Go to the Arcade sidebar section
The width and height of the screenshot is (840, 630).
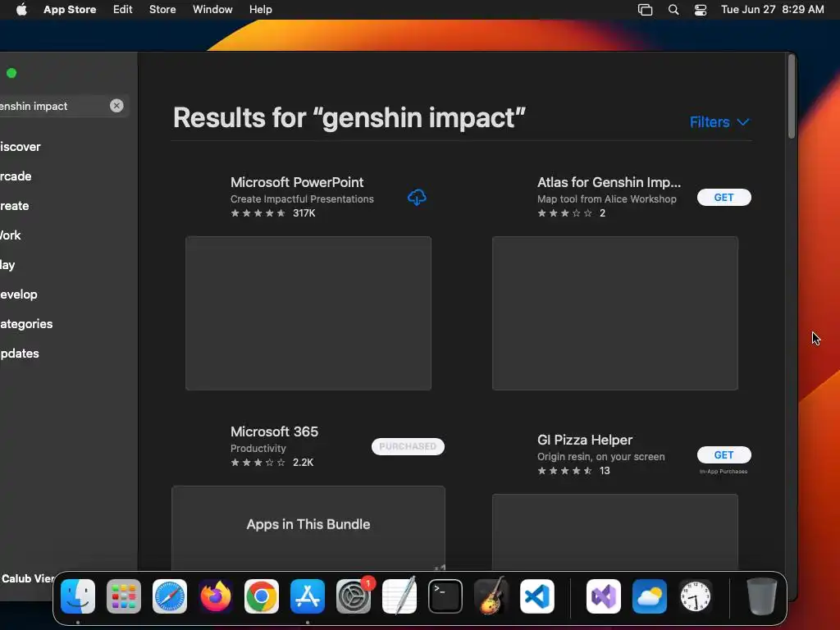16,176
